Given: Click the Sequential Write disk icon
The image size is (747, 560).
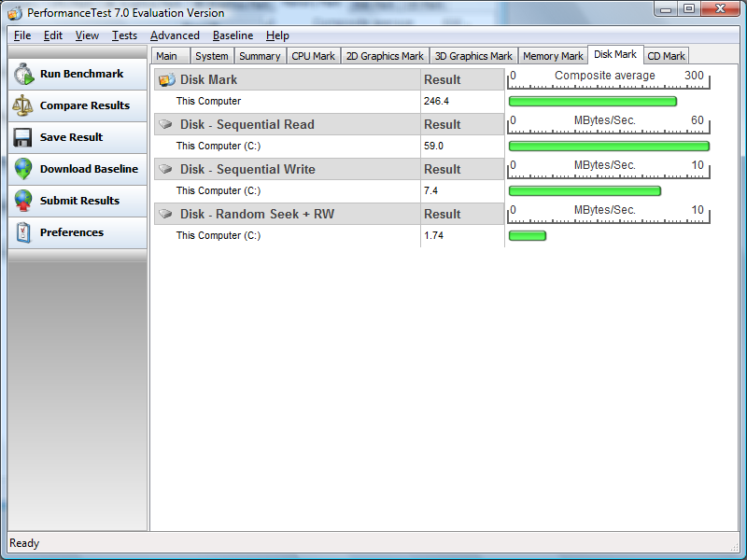Looking at the screenshot, I should click(166, 169).
